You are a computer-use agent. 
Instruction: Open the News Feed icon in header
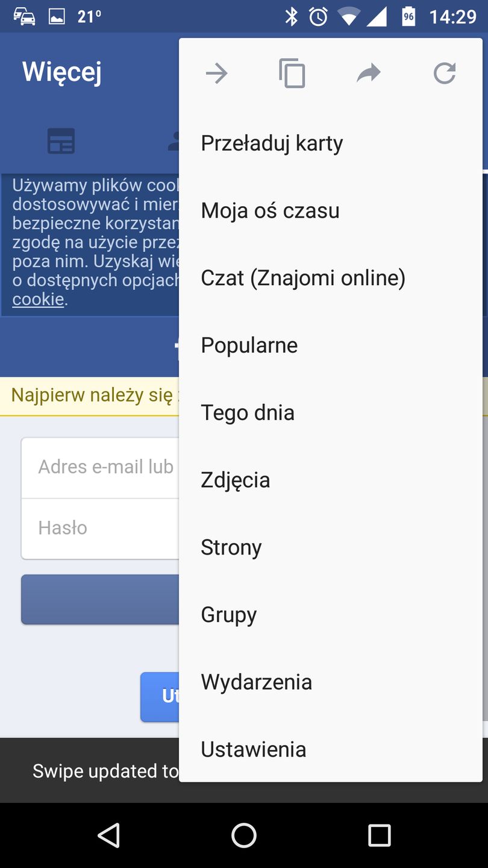(61, 140)
